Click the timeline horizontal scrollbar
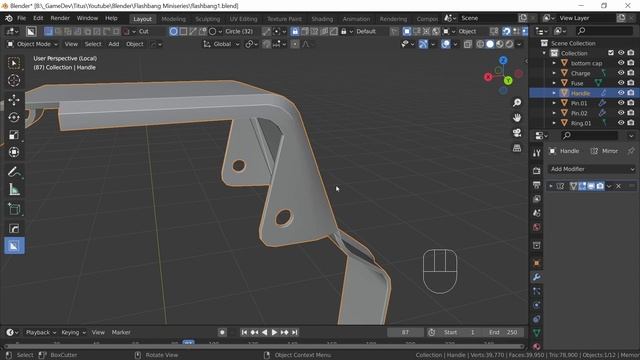 click(x=264, y=347)
